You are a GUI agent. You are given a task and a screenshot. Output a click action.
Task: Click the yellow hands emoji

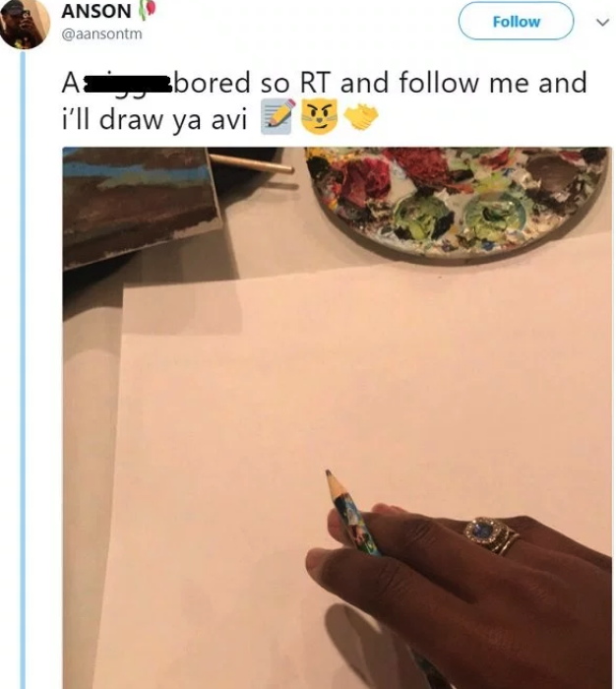359,117
